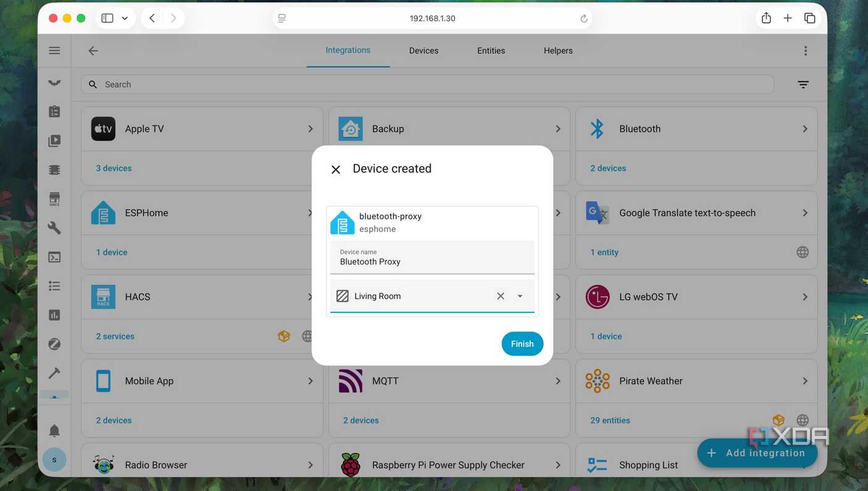
Task: Go back using the page back arrow
Action: 93,51
